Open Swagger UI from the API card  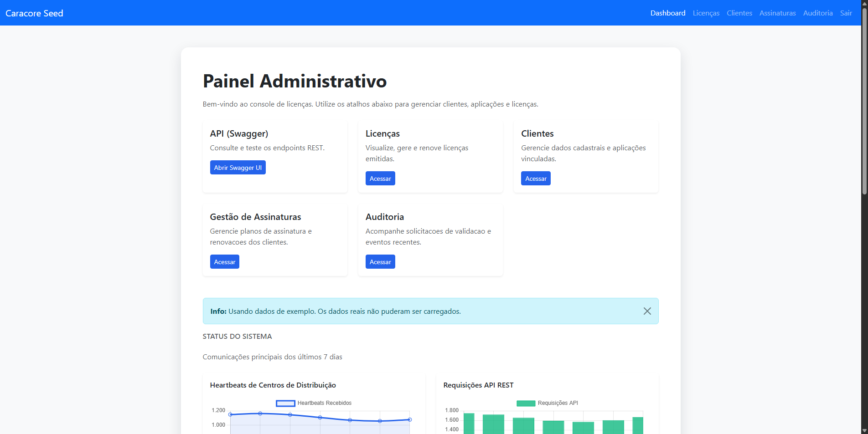pos(238,167)
